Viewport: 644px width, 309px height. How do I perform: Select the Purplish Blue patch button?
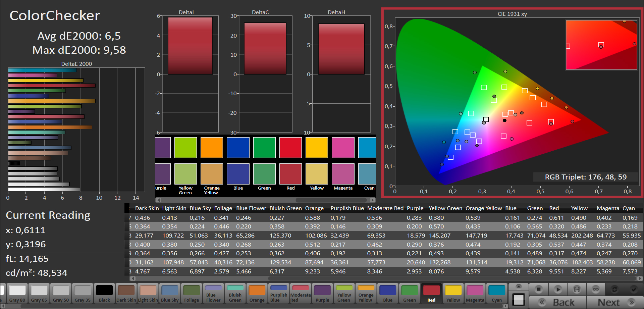click(279, 294)
